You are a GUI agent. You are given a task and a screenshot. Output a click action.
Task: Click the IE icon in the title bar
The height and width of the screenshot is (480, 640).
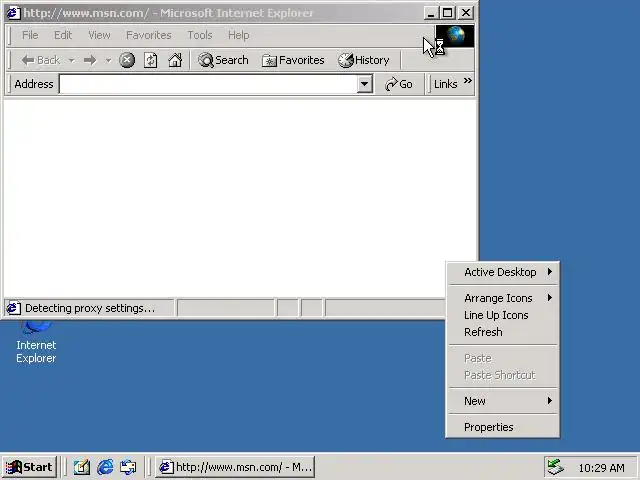[13, 13]
